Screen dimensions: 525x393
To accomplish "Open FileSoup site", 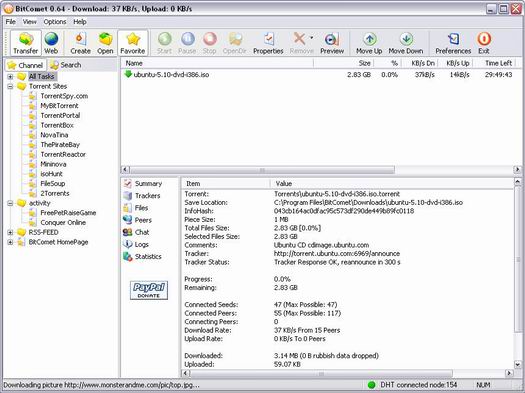I will tap(53, 183).
